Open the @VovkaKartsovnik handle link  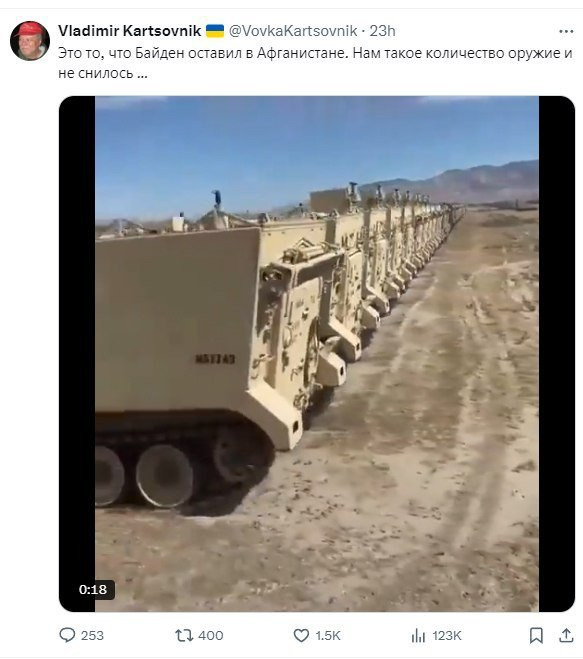pos(293,31)
